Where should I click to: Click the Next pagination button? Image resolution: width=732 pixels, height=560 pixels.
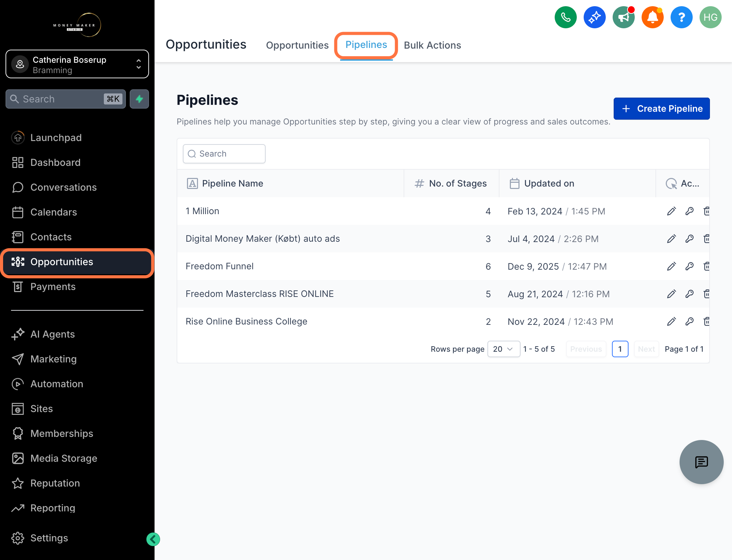click(x=646, y=349)
